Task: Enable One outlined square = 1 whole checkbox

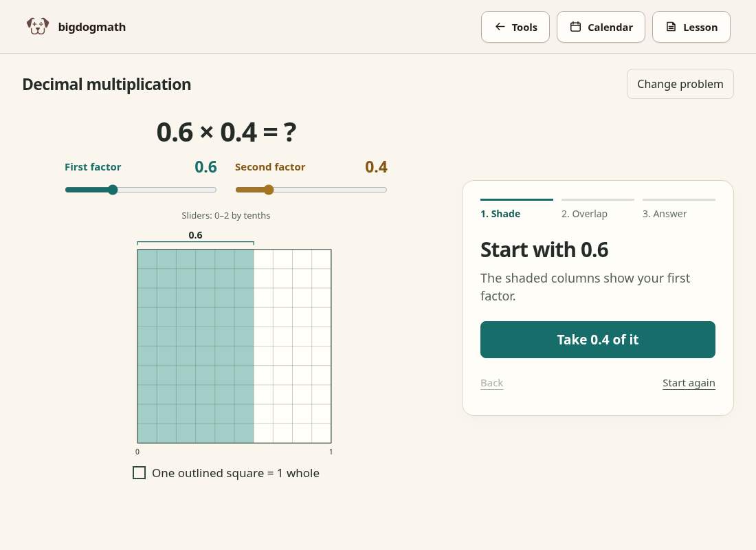Action: point(139,473)
